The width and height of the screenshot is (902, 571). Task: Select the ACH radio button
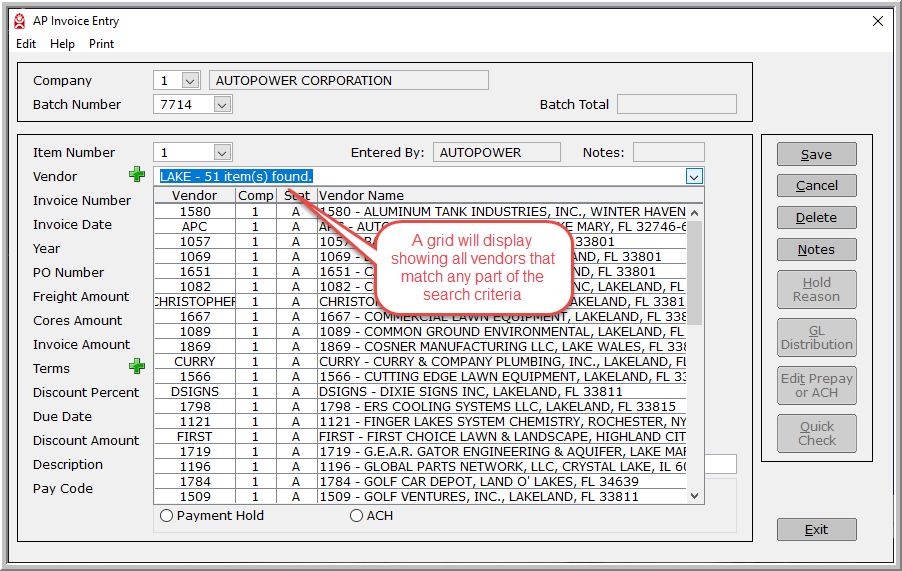pyautogui.click(x=357, y=516)
